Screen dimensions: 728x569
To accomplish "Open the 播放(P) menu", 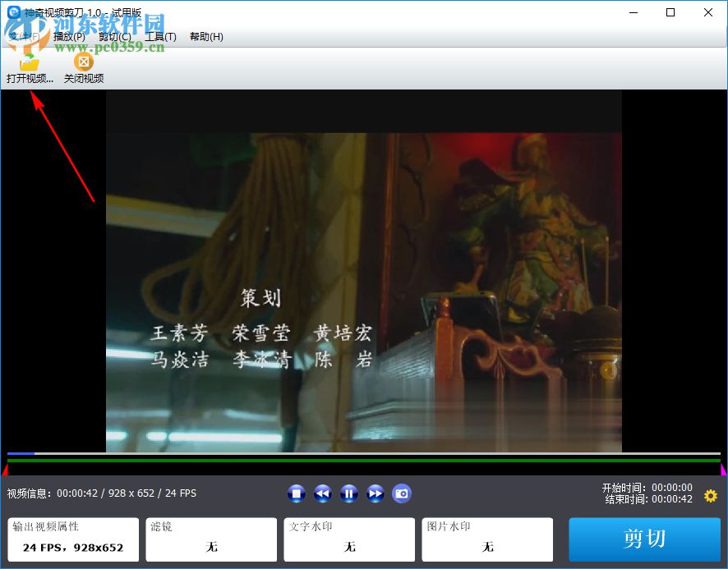I will point(69,37).
